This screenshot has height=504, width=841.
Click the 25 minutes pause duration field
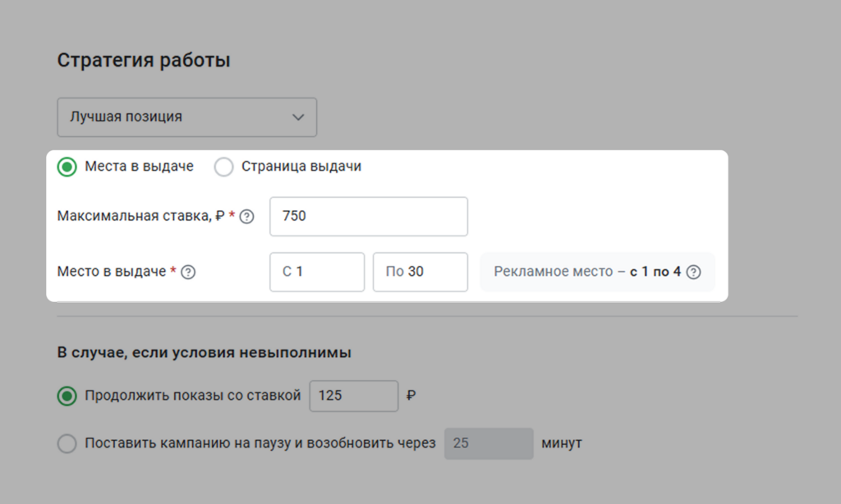pos(489,443)
